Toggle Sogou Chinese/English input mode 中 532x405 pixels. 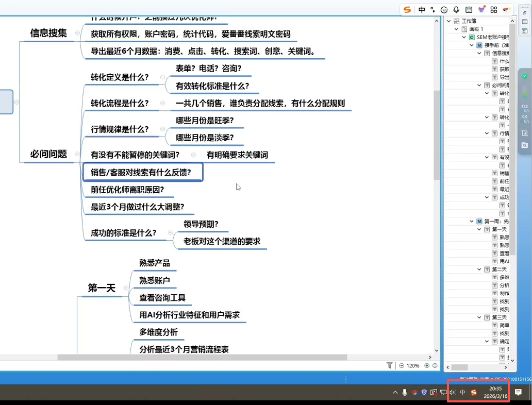coord(422,10)
